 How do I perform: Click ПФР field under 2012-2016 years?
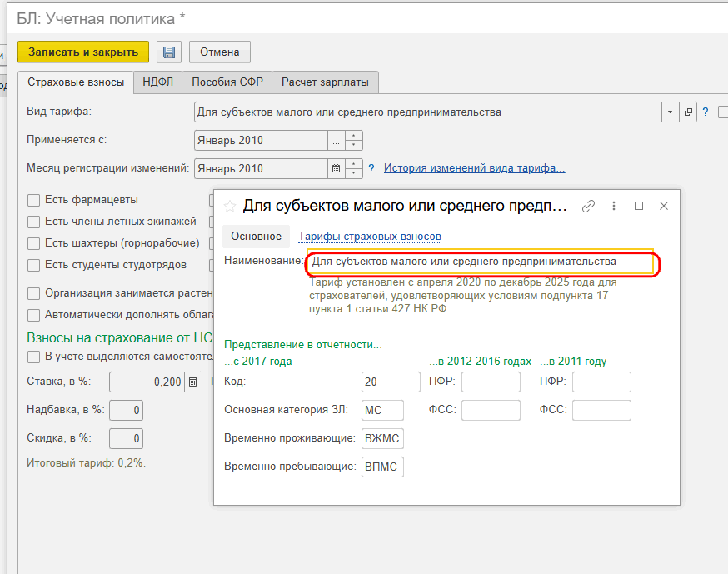[x=491, y=382]
